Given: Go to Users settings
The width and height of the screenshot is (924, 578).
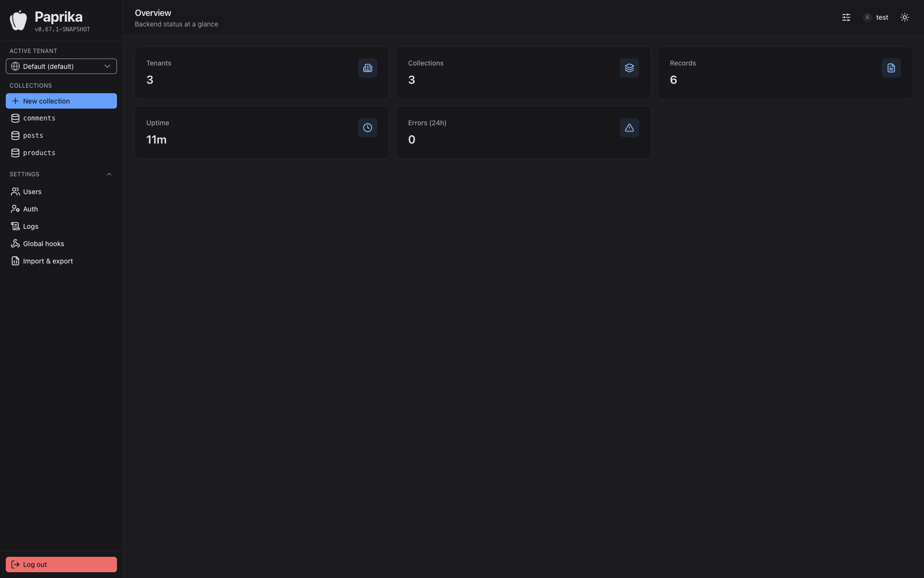Looking at the screenshot, I should click(x=61, y=192).
